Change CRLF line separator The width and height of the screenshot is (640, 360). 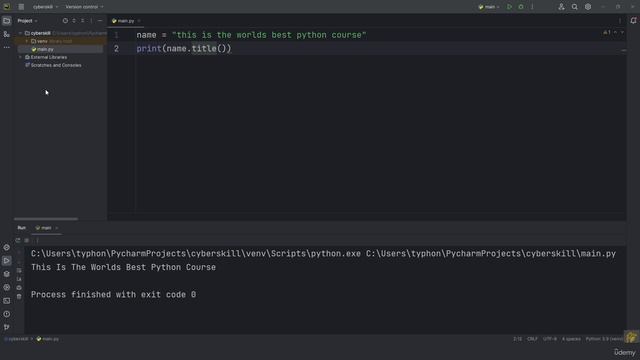(532, 339)
